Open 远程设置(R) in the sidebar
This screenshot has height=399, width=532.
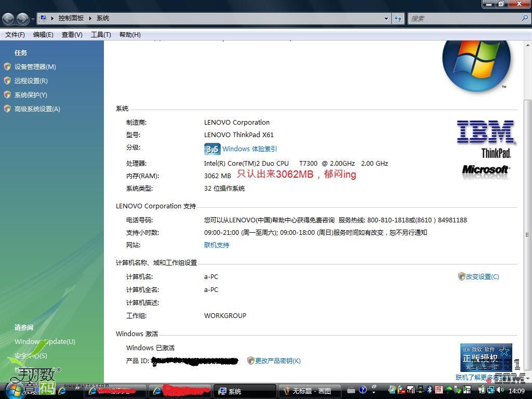click(31, 81)
